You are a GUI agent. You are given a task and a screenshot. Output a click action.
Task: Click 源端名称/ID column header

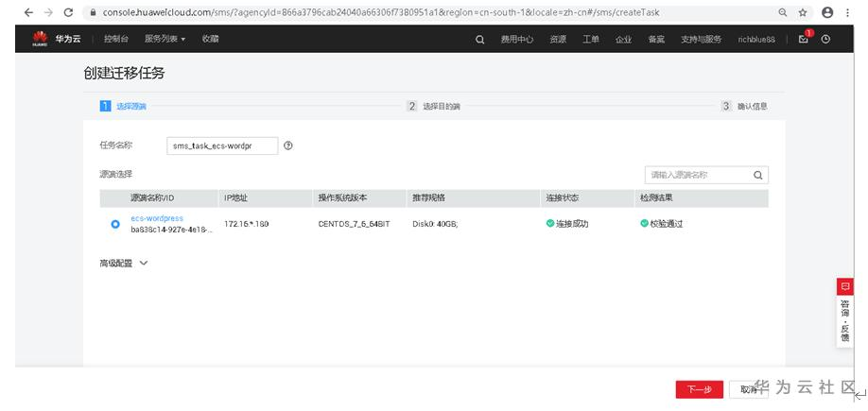pyautogui.click(x=152, y=198)
